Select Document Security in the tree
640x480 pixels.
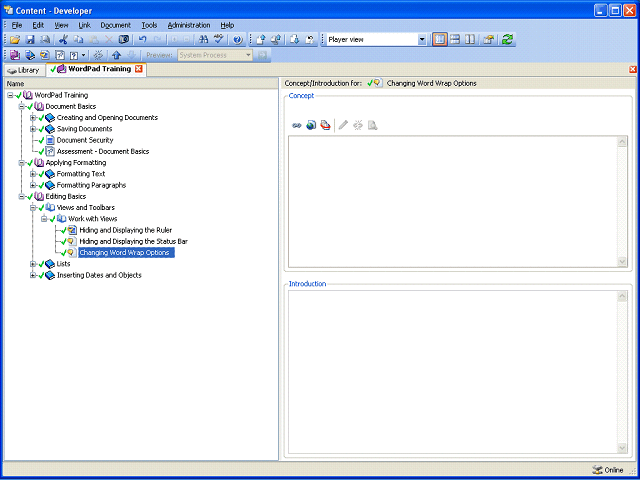(x=85, y=140)
